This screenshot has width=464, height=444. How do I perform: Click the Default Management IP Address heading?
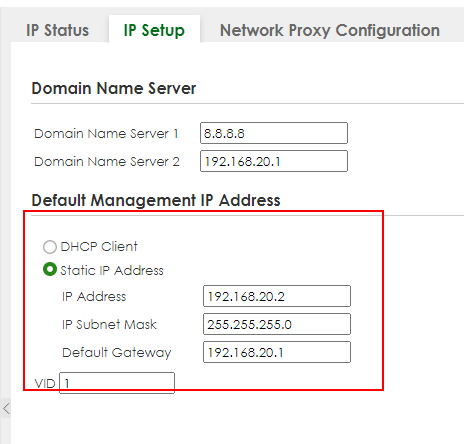coord(156,200)
